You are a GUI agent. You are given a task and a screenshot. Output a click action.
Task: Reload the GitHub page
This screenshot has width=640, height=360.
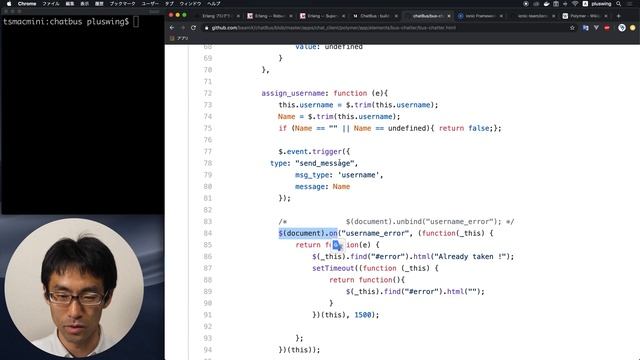193,28
